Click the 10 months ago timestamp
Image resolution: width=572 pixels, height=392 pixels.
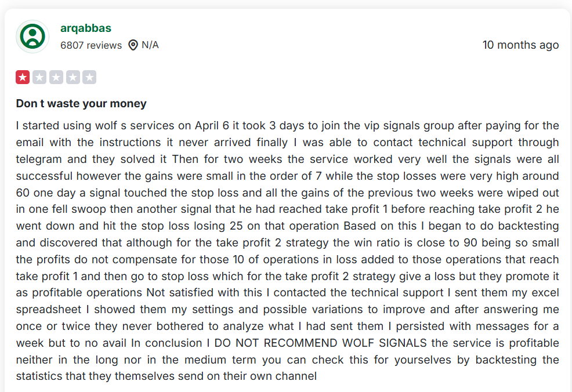520,45
